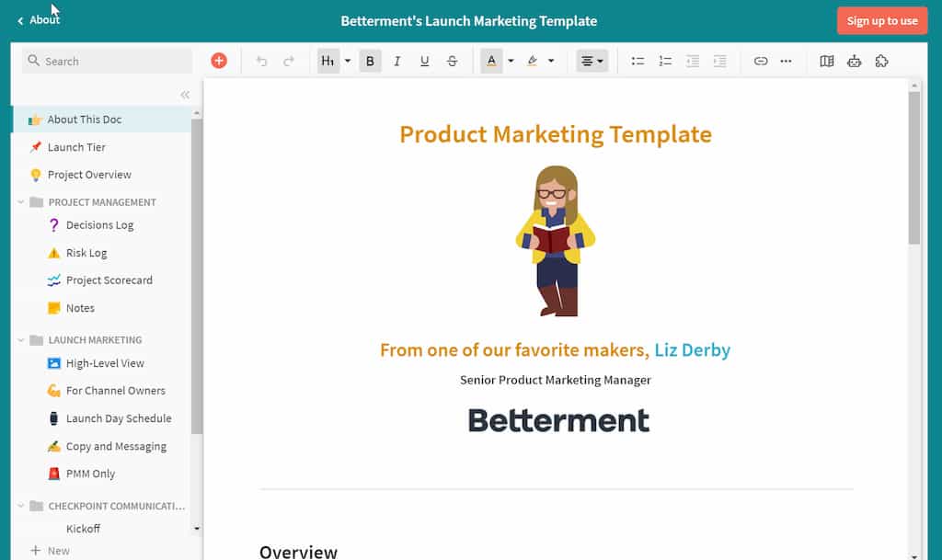Screen dimensions: 942x560
Task: Open the highlight color dropdown arrow
Action: (551, 61)
